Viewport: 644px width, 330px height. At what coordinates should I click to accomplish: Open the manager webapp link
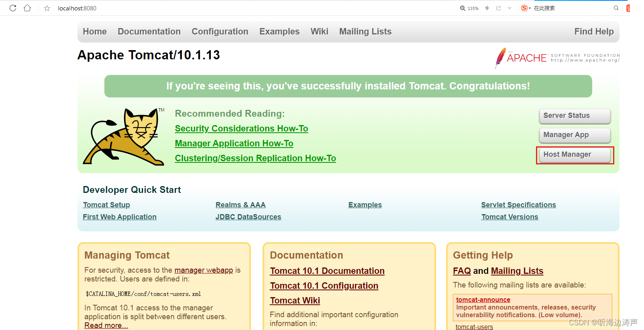coord(204,270)
